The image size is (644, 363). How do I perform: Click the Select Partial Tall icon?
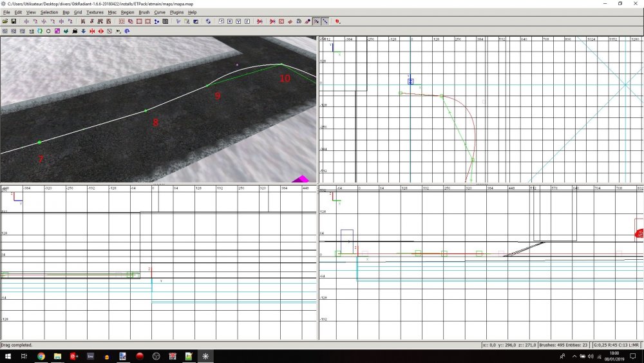[100, 21]
